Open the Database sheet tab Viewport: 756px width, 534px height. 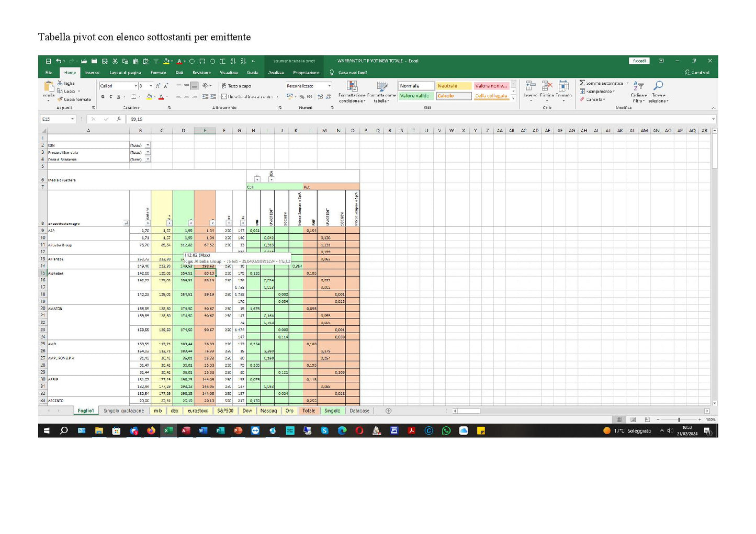tap(359, 411)
